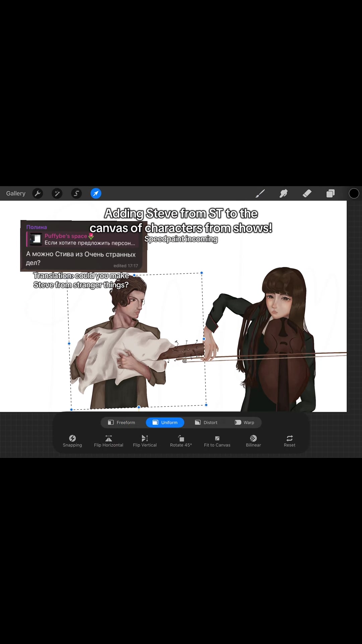Screen dimensions: 362x644
Task: Switch to Warp transform mode
Action: click(x=244, y=423)
